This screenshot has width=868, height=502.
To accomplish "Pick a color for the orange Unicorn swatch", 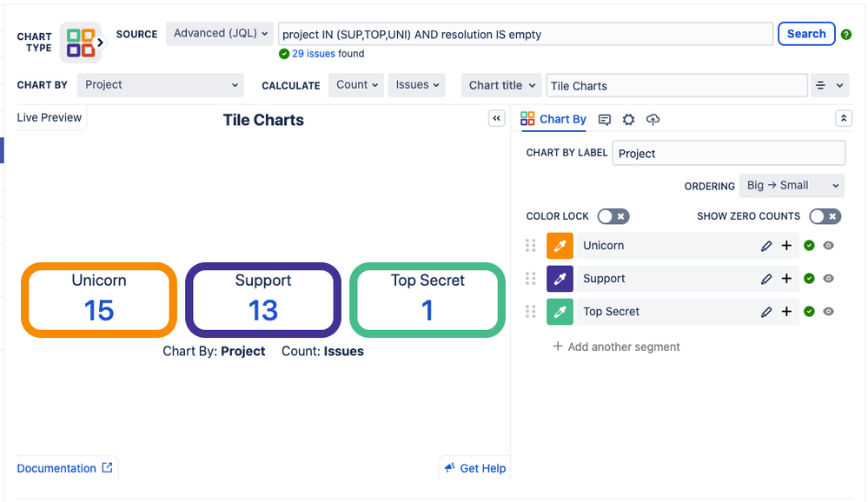I will (560, 246).
